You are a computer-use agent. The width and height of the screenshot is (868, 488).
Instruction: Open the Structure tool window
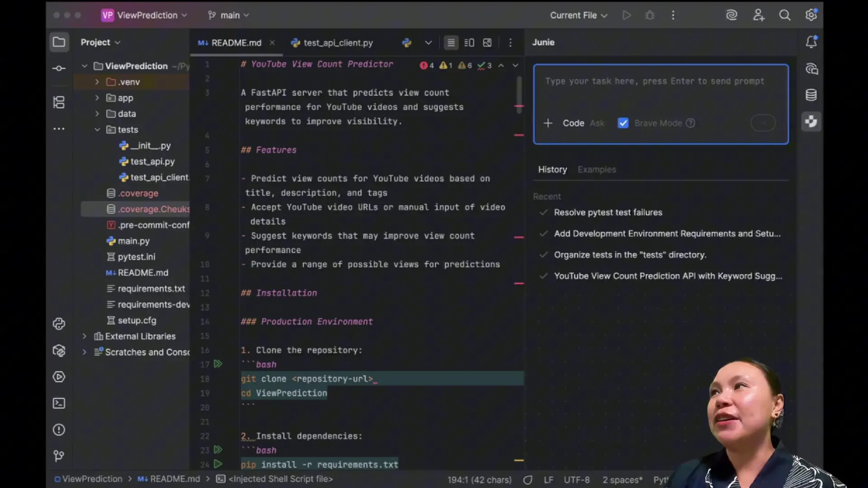pyautogui.click(x=59, y=102)
